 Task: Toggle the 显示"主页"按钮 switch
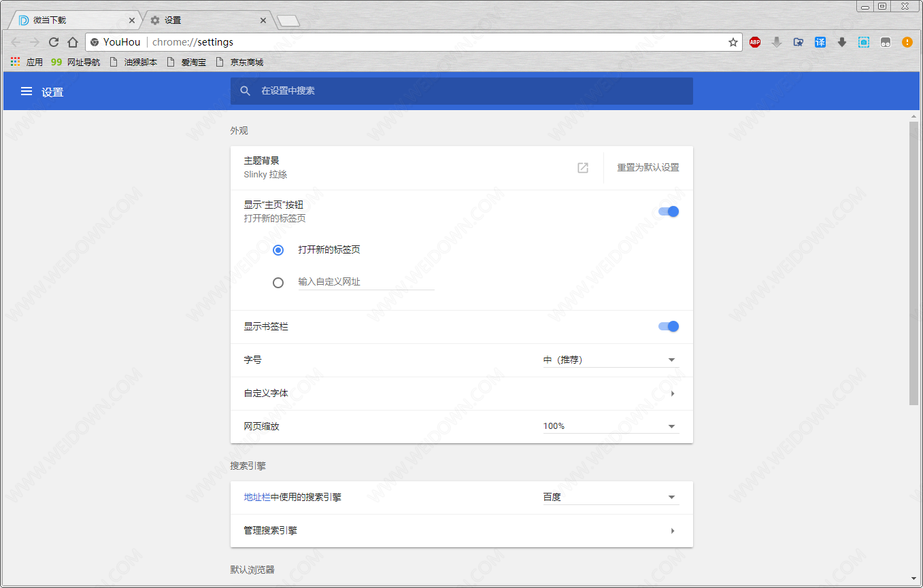click(669, 211)
